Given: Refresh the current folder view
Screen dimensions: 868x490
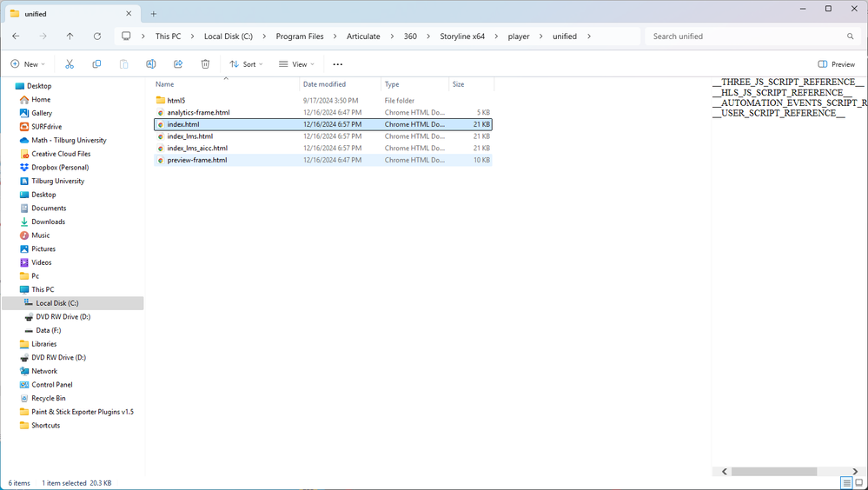Looking at the screenshot, I should (97, 36).
